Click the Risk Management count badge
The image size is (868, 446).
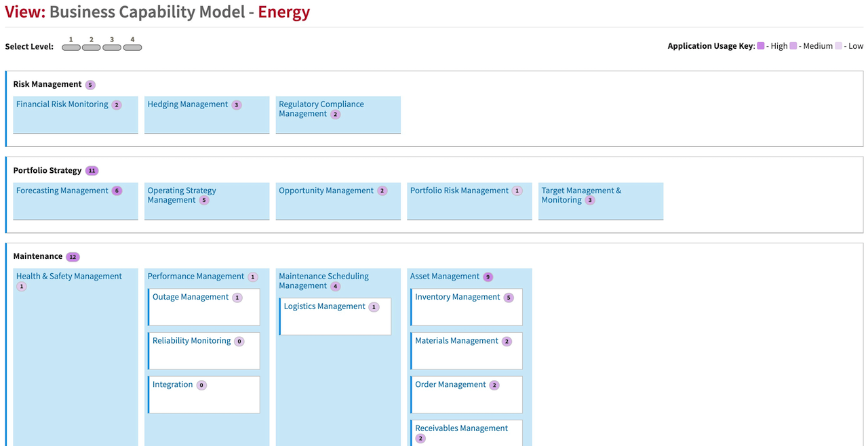click(x=90, y=85)
